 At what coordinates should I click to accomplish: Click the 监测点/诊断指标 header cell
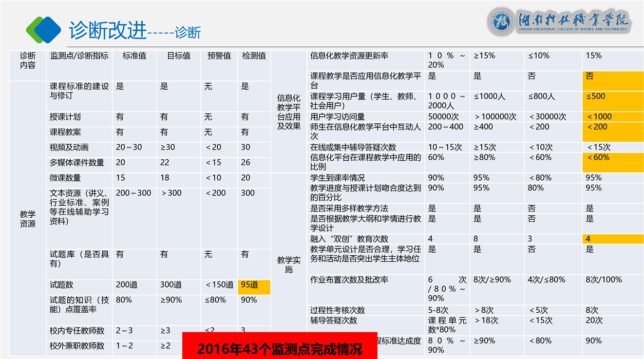pyautogui.click(x=79, y=56)
